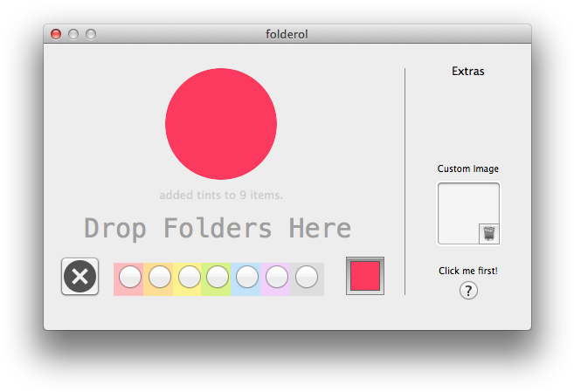Click the trash icon in Custom Image
Viewport: 574px width, 392px height.
[x=489, y=232]
